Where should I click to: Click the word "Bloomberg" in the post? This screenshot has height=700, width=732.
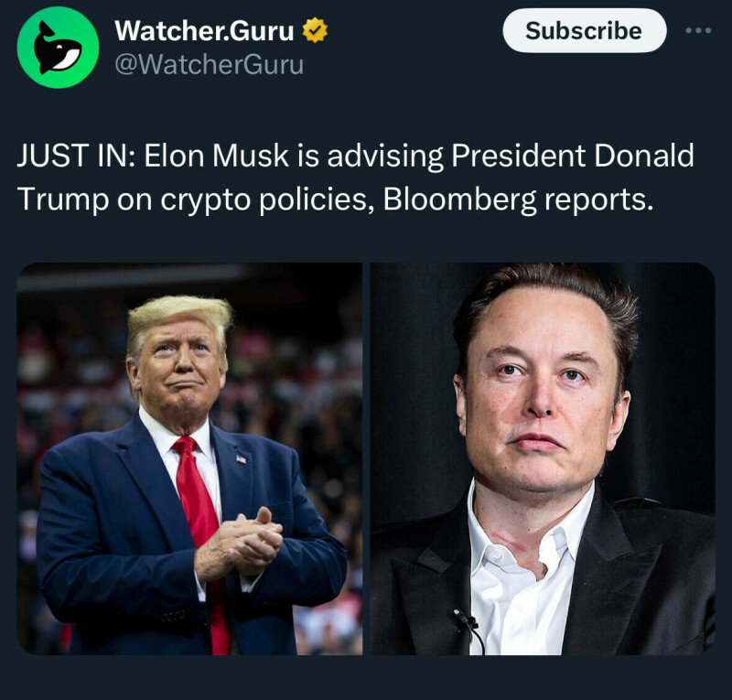tap(459, 200)
